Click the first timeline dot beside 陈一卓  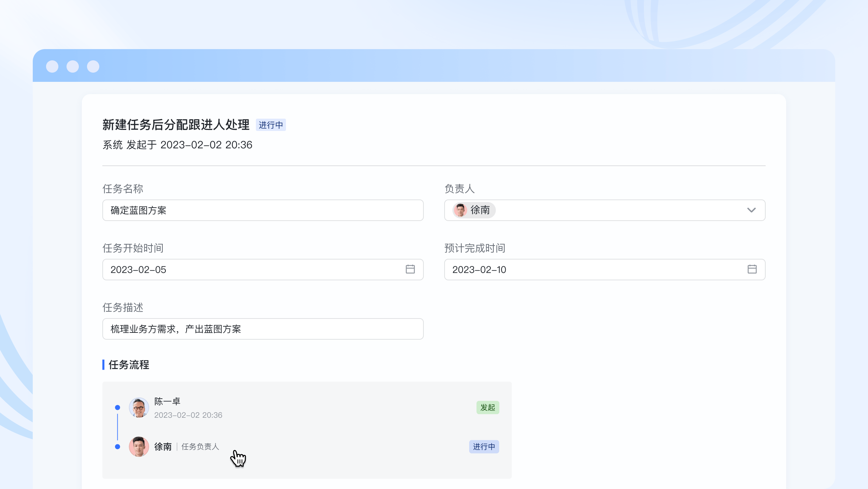coord(117,407)
